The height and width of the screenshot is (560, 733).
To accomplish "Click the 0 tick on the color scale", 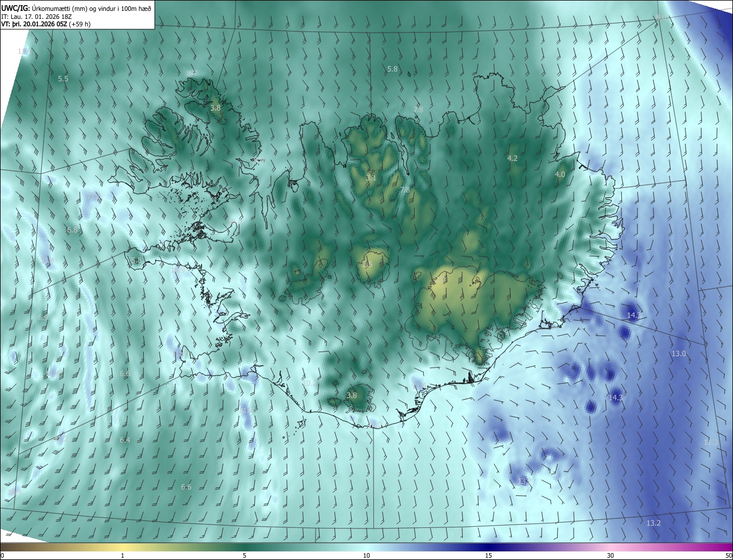I will (x=2, y=555).
